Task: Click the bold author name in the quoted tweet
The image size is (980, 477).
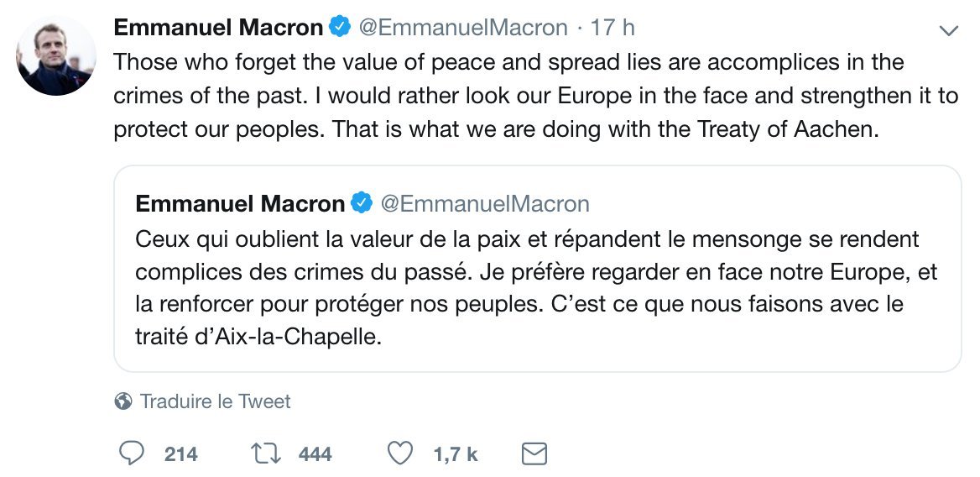Action: [x=240, y=203]
